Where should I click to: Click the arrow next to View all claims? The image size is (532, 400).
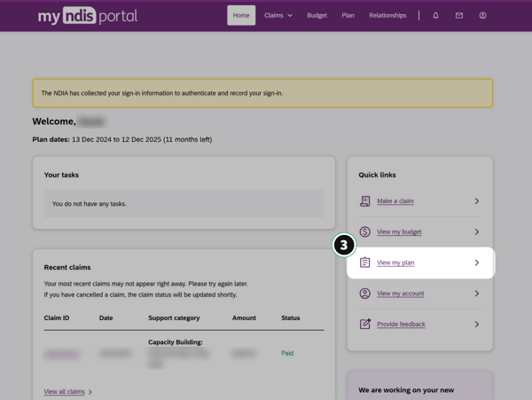tap(90, 392)
